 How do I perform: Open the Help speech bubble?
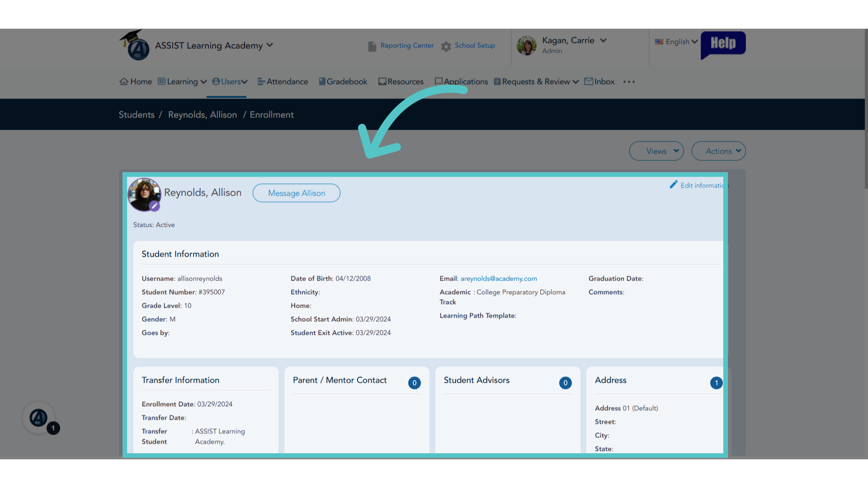(x=723, y=44)
